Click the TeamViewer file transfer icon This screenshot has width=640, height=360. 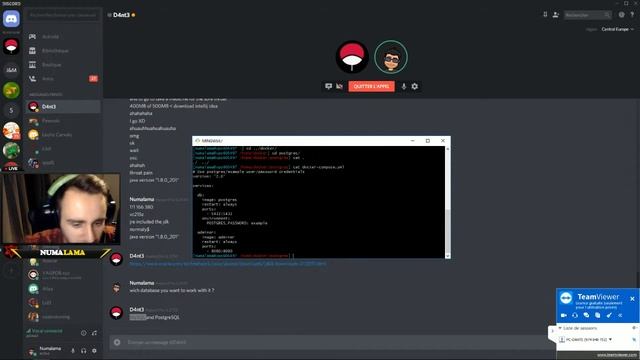click(598, 315)
